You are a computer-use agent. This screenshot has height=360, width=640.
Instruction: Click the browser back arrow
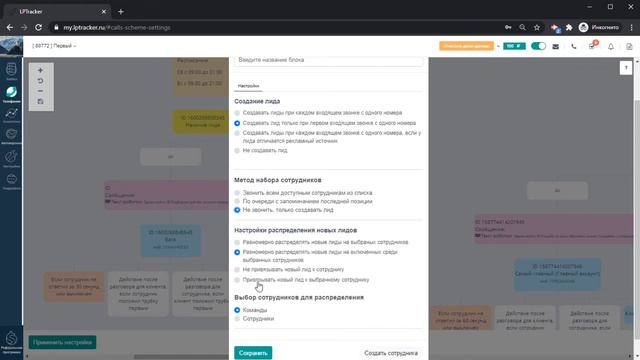click(10, 27)
